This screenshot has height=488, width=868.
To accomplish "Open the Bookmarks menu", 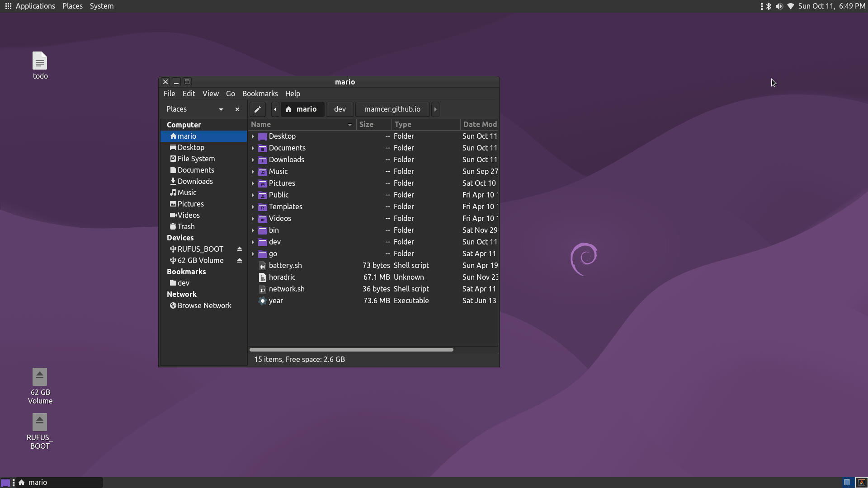I will click(260, 94).
